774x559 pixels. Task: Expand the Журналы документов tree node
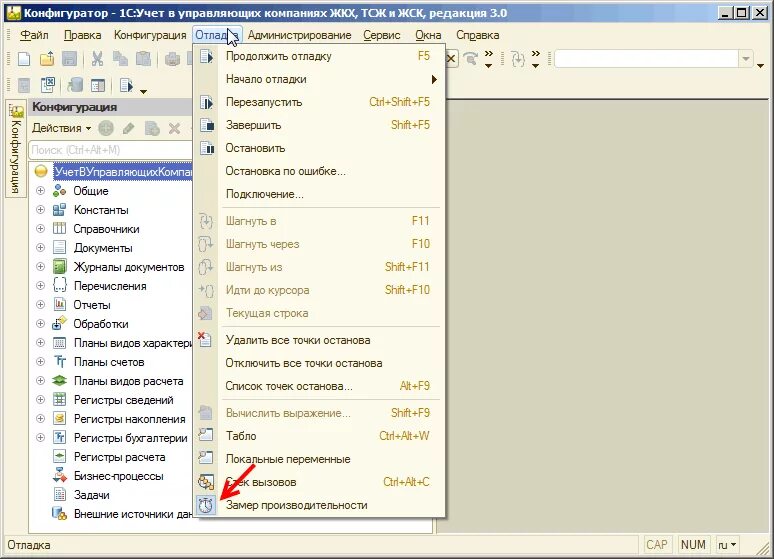click(40, 267)
